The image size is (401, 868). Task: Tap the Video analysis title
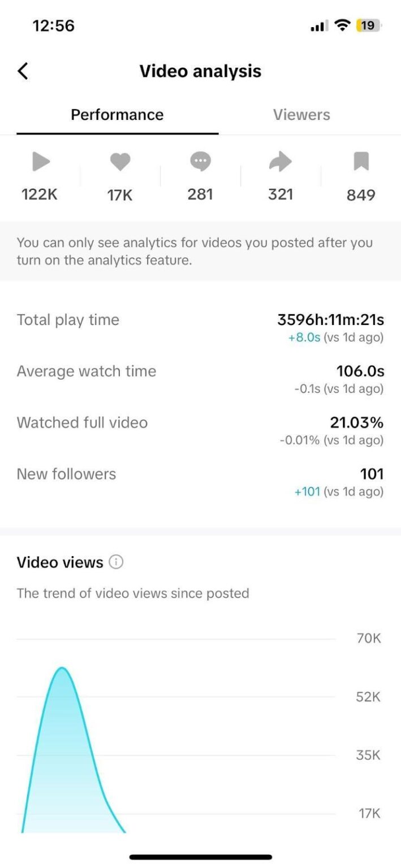click(200, 71)
